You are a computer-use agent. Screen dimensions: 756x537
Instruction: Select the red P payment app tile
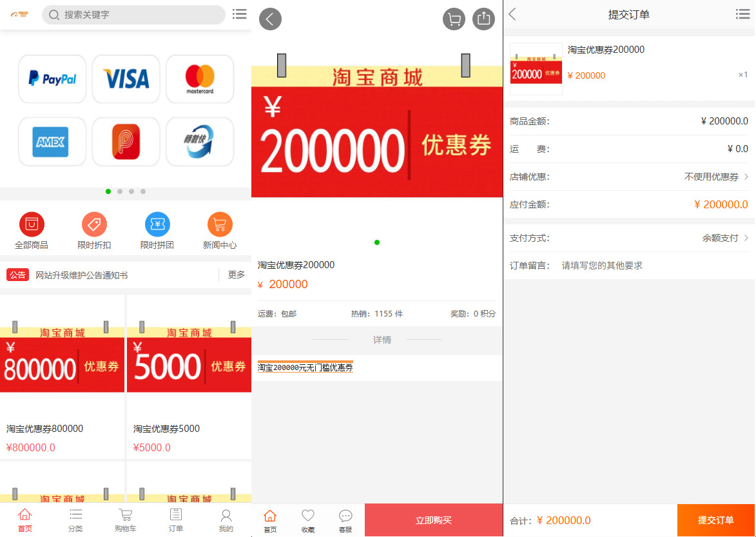(x=126, y=142)
